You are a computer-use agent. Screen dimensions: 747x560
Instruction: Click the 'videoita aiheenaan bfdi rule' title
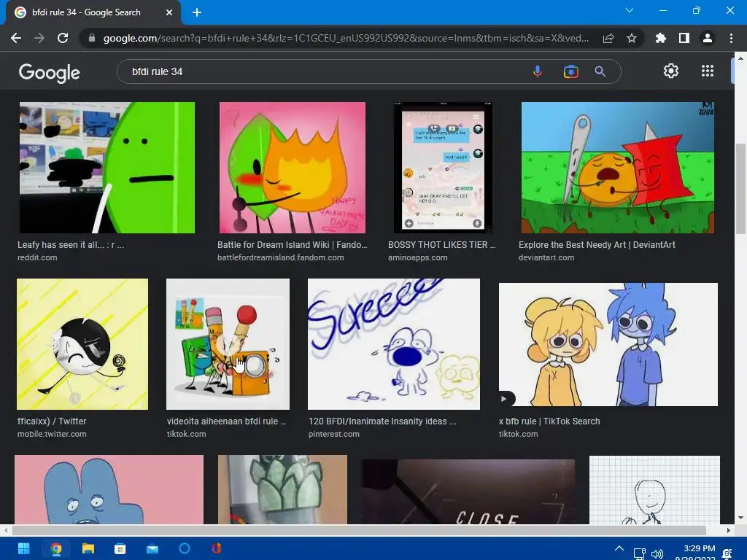coord(226,421)
